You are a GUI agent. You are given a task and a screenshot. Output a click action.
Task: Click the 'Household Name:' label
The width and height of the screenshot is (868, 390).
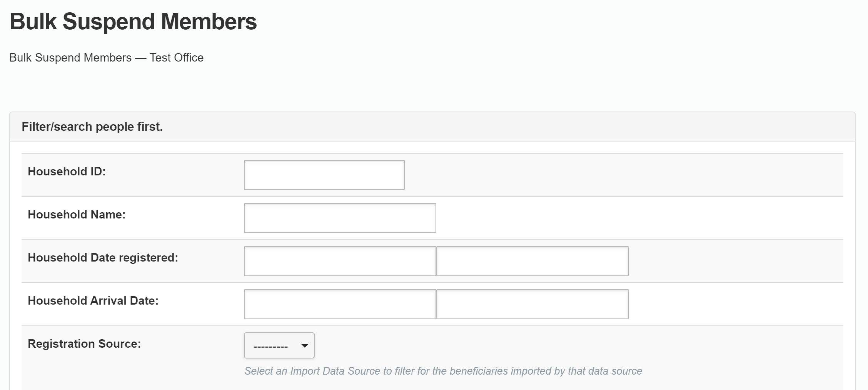point(77,215)
